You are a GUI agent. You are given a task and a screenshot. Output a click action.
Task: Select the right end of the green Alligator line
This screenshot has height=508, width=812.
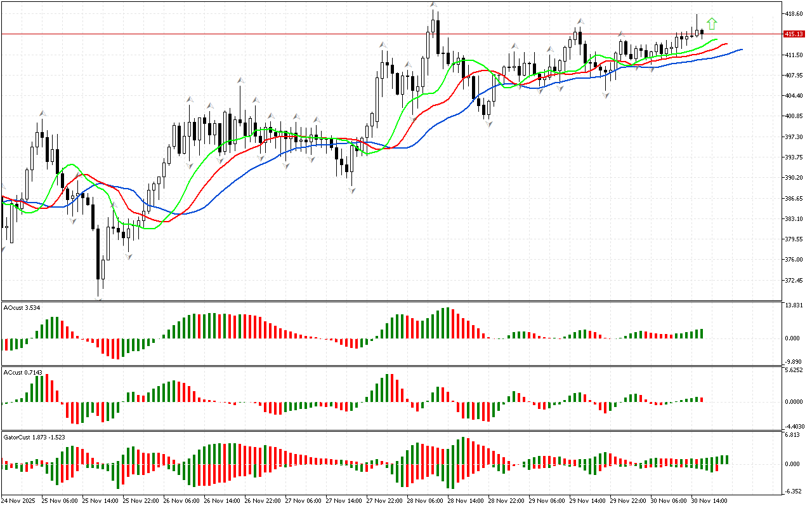point(717,40)
